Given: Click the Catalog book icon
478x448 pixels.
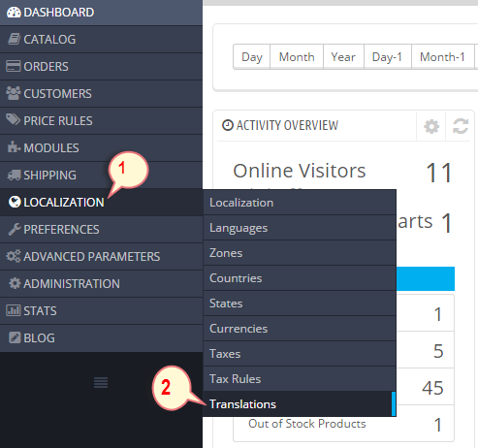Looking at the screenshot, I should pyautogui.click(x=14, y=39).
